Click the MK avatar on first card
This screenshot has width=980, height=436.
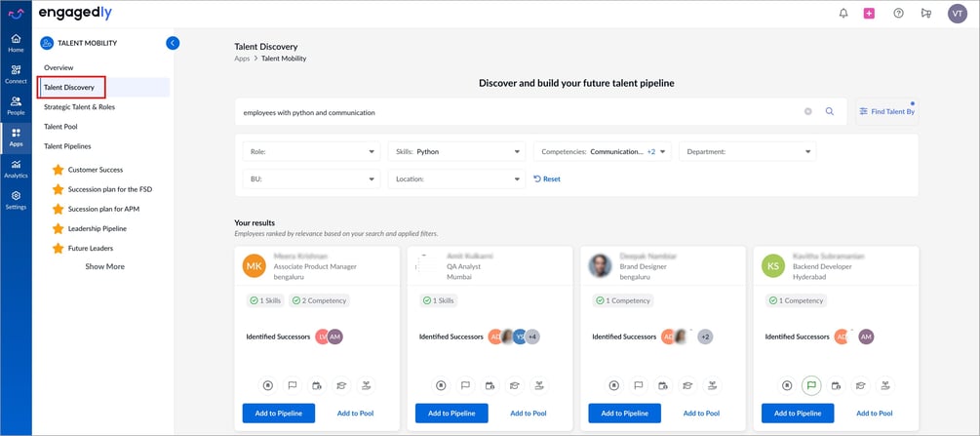pyautogui.click(x=254, y=266)
